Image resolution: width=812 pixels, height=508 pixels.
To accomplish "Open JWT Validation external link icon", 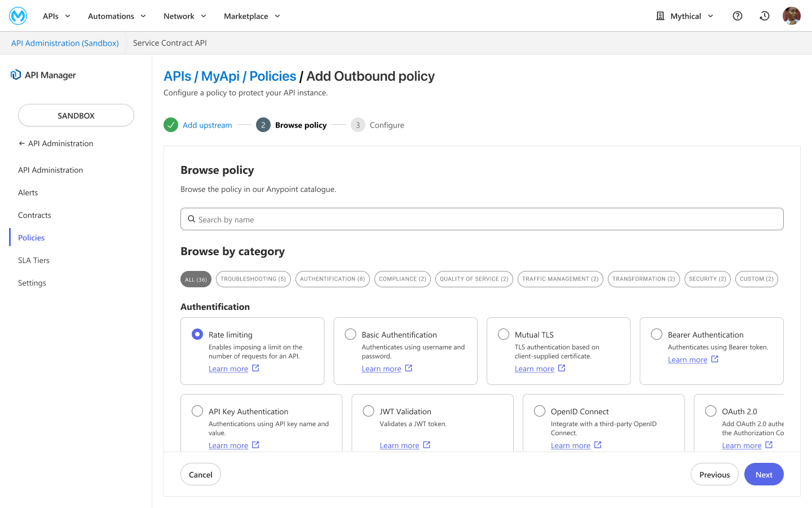I will (x=427, y=445).
